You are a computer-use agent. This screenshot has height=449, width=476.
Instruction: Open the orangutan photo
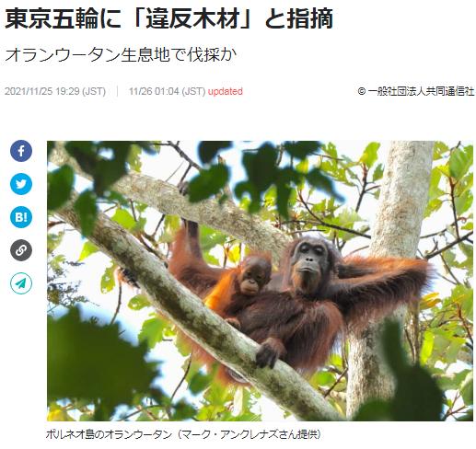pos(260,281)
